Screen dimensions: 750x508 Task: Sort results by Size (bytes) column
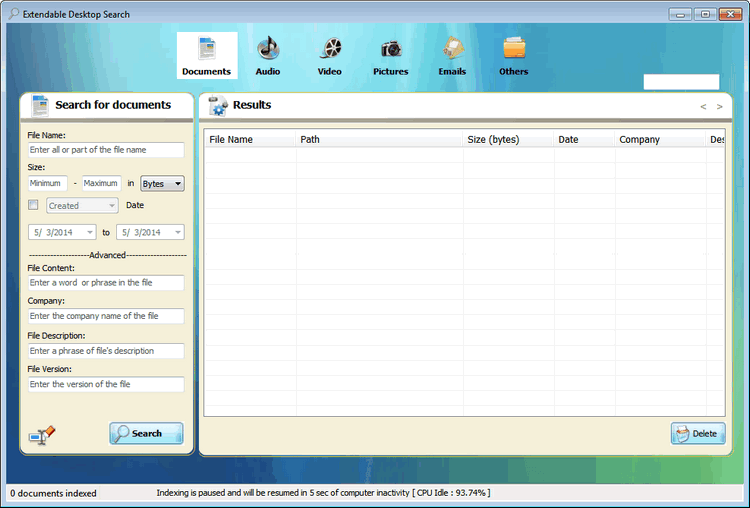point(508,140)
